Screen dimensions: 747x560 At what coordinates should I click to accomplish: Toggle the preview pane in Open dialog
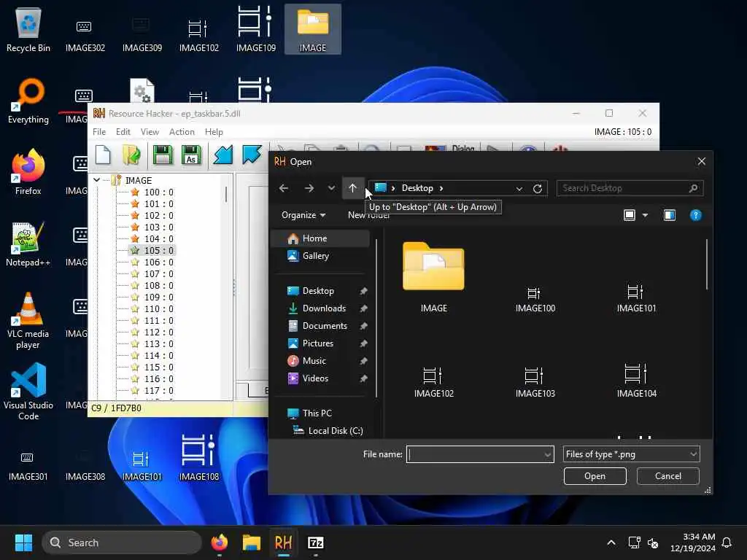pyautogui.click(x=670, y=215)
